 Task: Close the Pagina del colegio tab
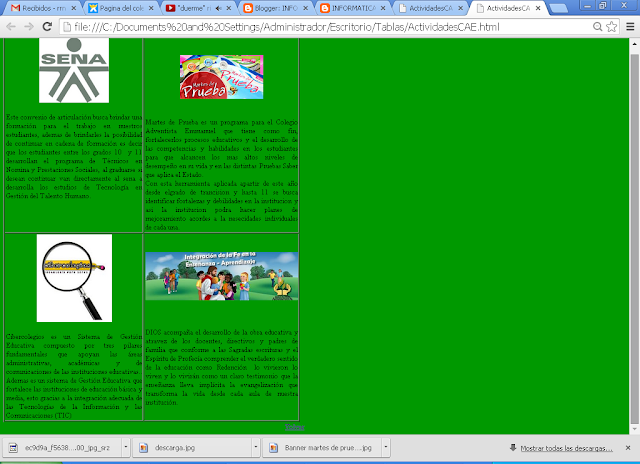click(x=151, y=8)
